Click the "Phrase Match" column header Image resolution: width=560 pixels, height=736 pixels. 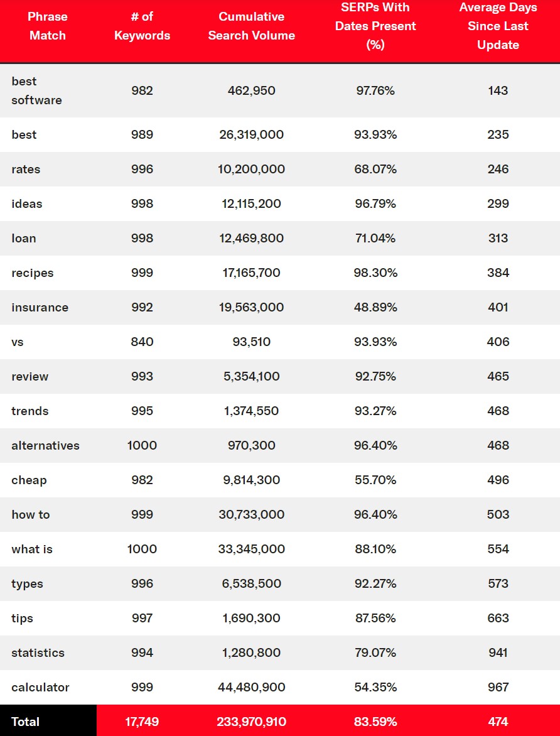click(x=47, y=26)
